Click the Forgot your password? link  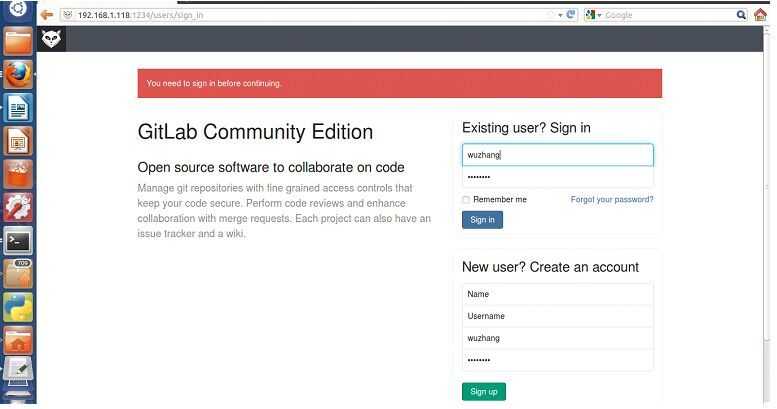[x=611, y=199]
